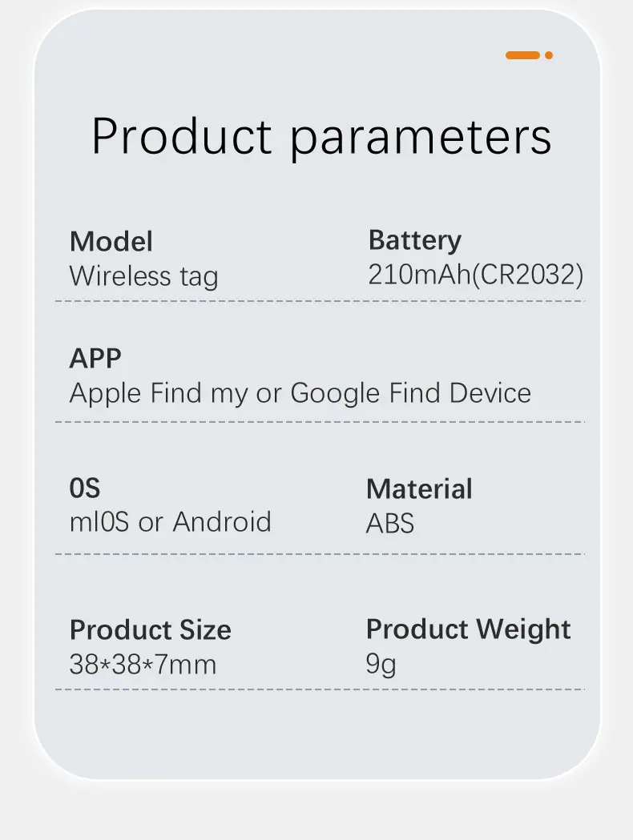Click the Product parameters heading
This screenshot has height=840, width=633.
tap(321, 137)
